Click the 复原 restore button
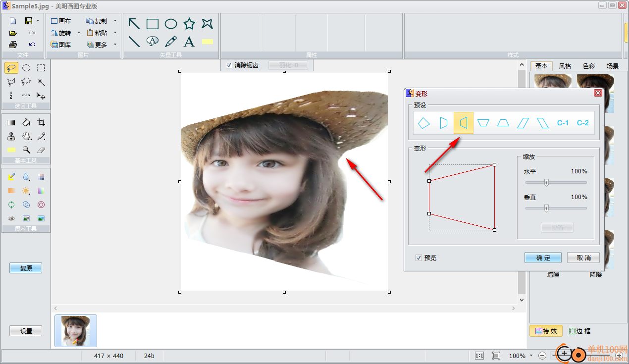Image resolution: width=629 pixels, height=364 pixels. click(26, 268)
